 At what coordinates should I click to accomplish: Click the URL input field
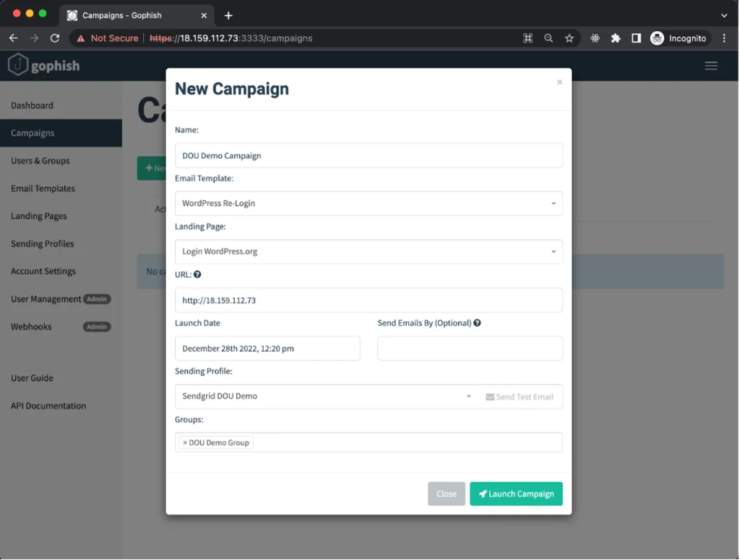click(369, 300)
